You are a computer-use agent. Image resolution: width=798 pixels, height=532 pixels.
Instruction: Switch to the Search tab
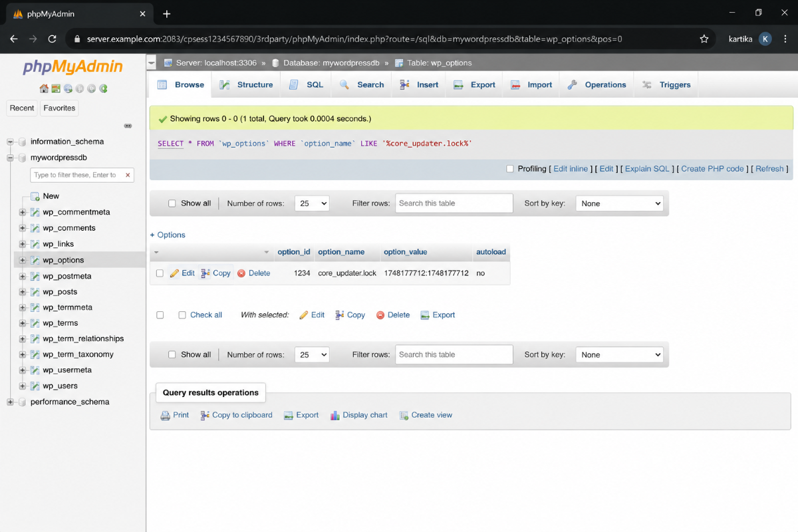[362, 85]
